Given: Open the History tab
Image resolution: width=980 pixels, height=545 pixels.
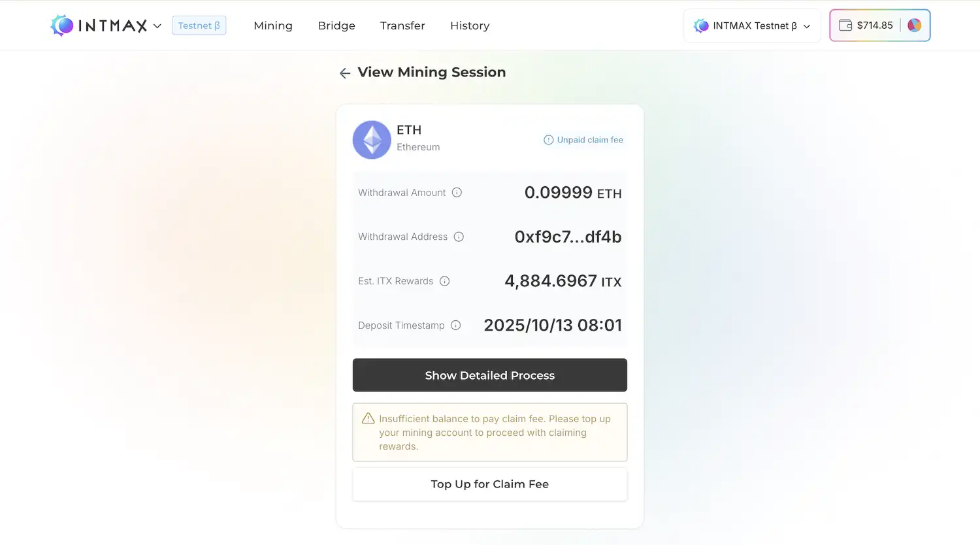Looking at the screenshot, I should point(470,25).
